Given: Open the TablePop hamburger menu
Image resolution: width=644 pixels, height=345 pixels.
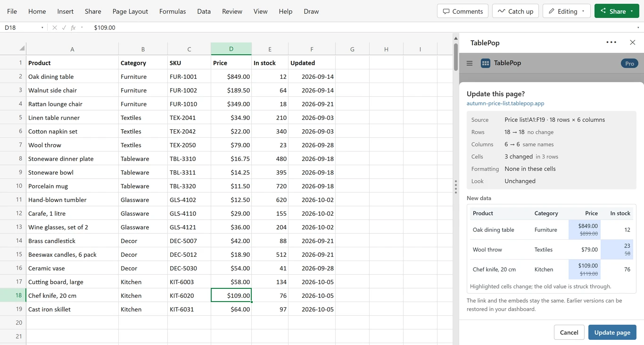Looking at the screenshot, I should click(470, 63).
